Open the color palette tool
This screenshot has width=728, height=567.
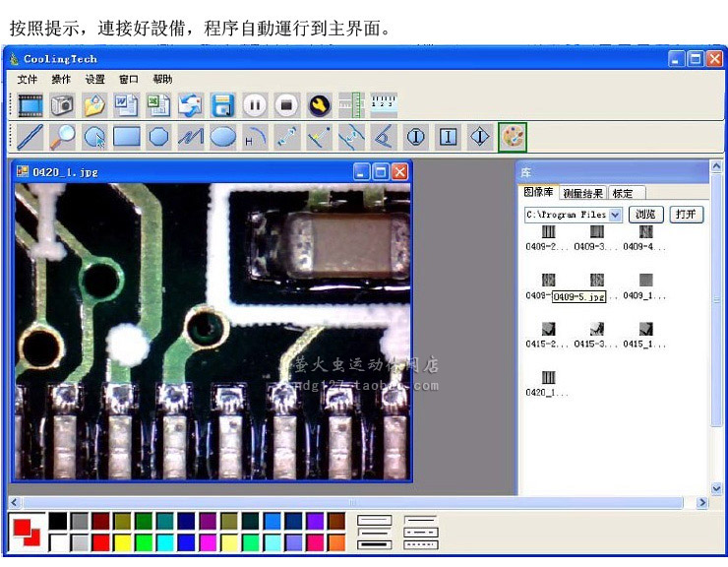(513, 137)
